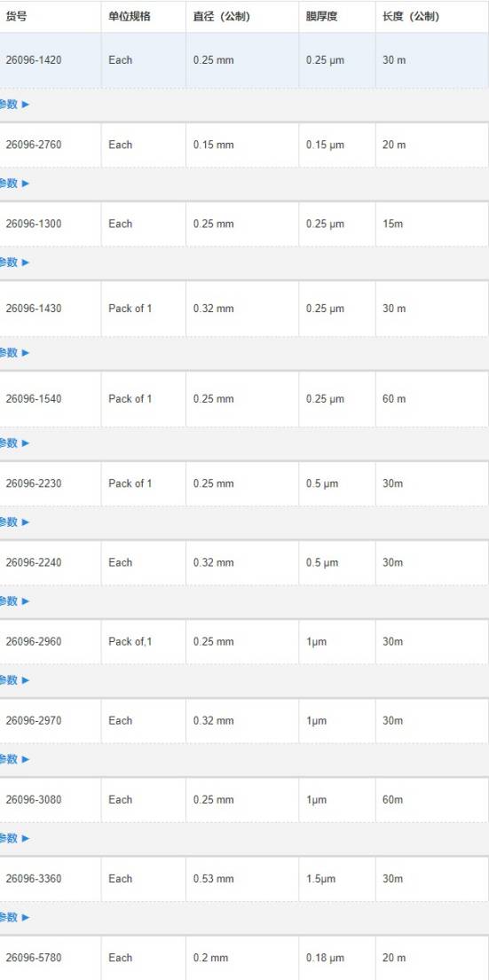Expand 参数 arrow under item 26096-2240
489x980 pixels.
point(14,601)
